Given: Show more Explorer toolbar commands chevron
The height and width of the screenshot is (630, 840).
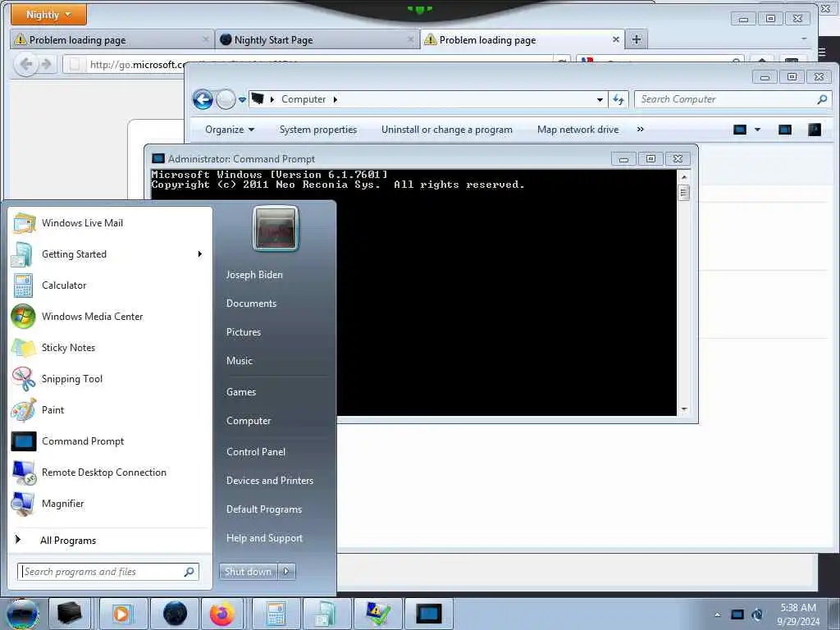Looking at the screenshot, I should [640, 129].
